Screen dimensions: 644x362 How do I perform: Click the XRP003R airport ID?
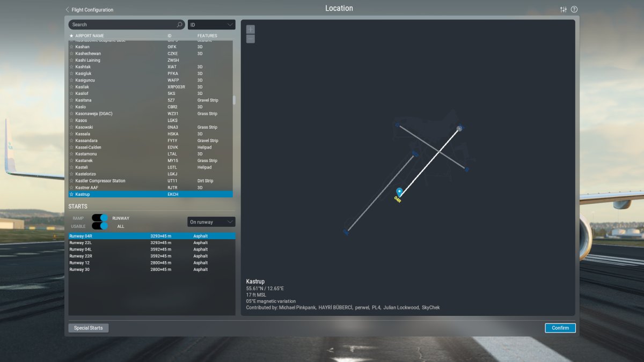[x=176, y=87]
